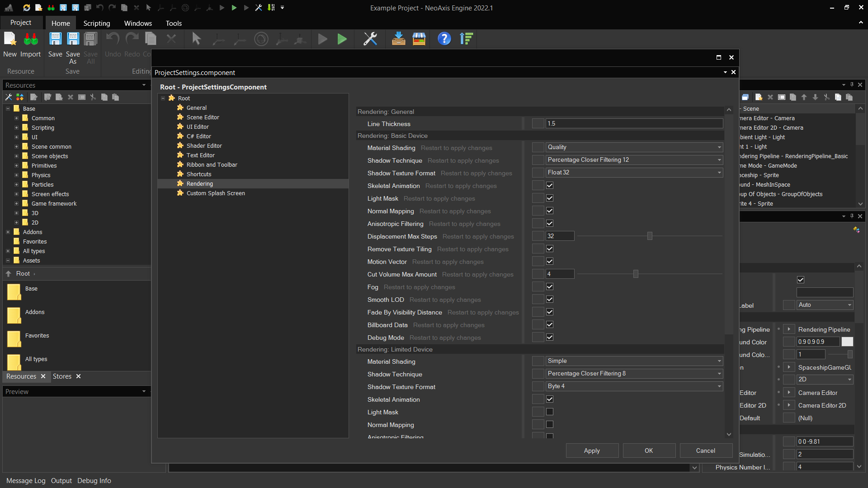Click the blue Help question icon

coord(444,39)
